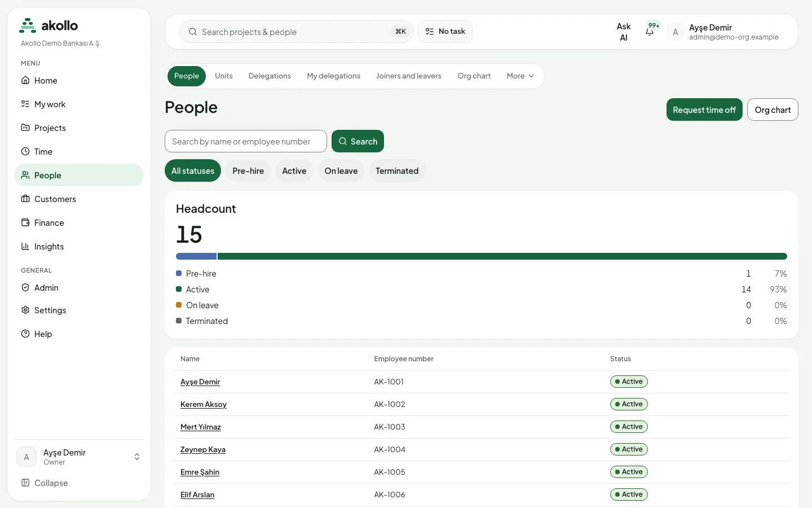The image size is (812, 508).
Task: Click the magnifier icon in global search
Action: pos(193,32)
